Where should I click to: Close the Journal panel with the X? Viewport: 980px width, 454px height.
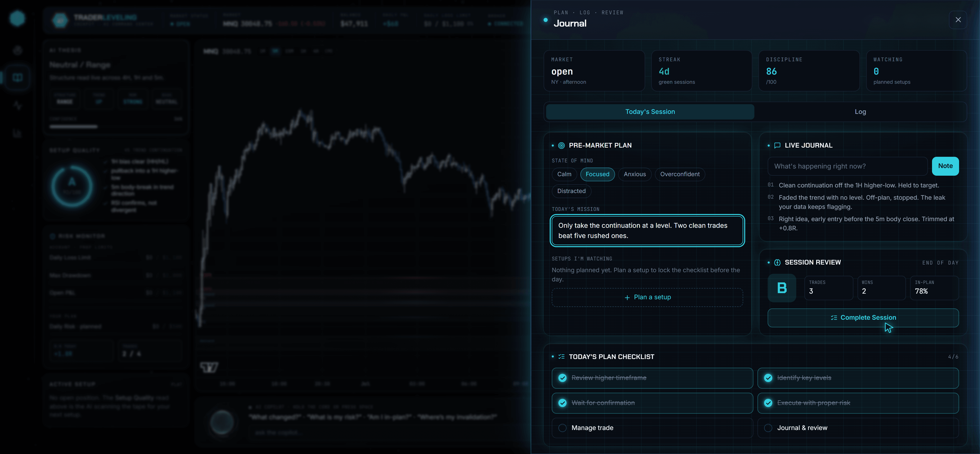[958, 20]
